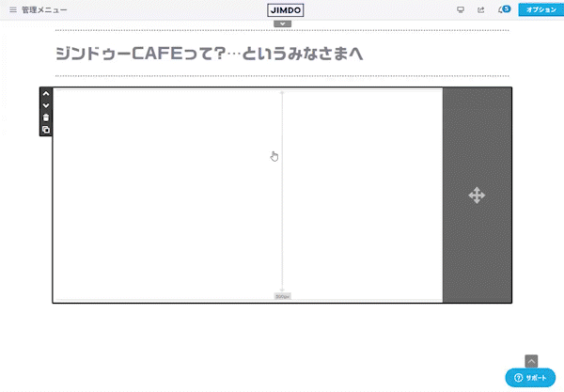Viewport: 564px width, 392px height.
Task: Open the 管理メニュー hamburger menu
Action: click(x=13, y=9)
